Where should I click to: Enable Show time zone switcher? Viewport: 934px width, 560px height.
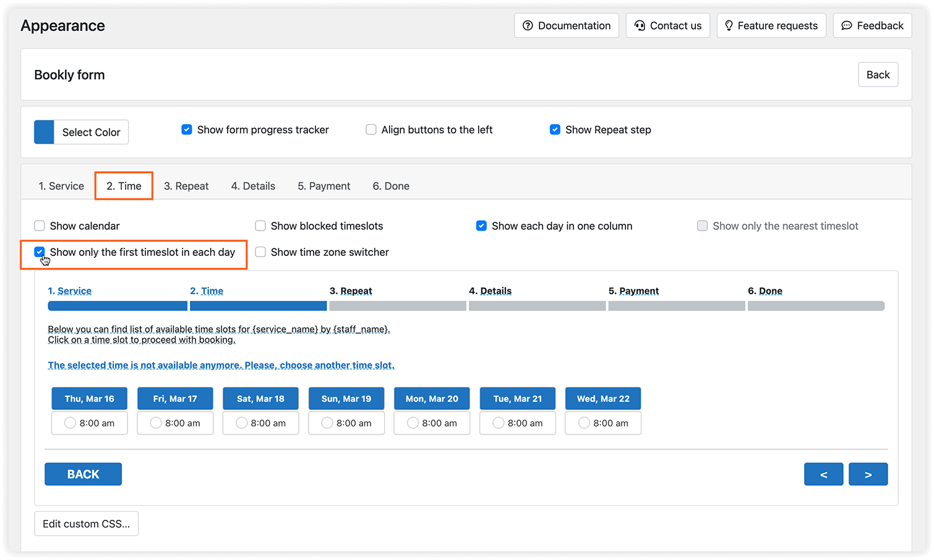tap(260, 252)
